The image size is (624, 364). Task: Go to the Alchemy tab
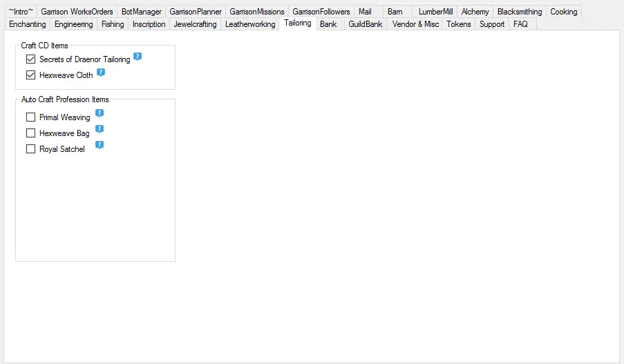pos(475,12)
